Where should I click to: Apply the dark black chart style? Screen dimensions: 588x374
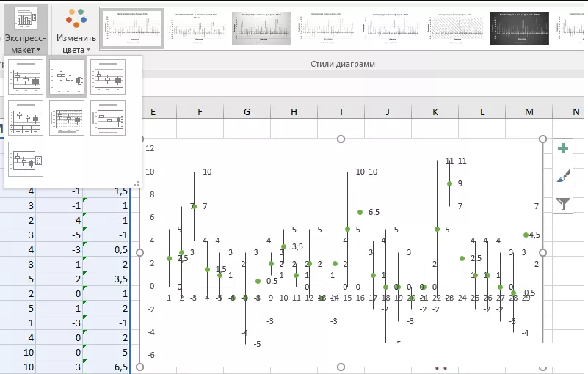[x=520, y=29]
